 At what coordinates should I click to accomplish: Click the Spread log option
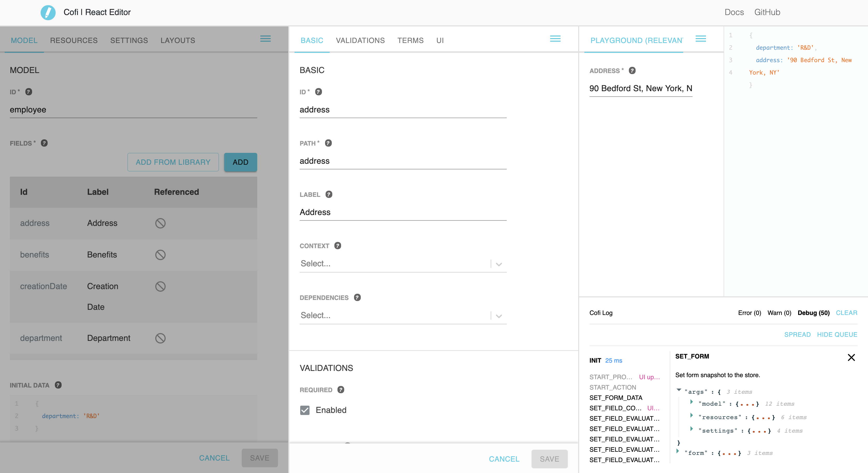(797, 334)
